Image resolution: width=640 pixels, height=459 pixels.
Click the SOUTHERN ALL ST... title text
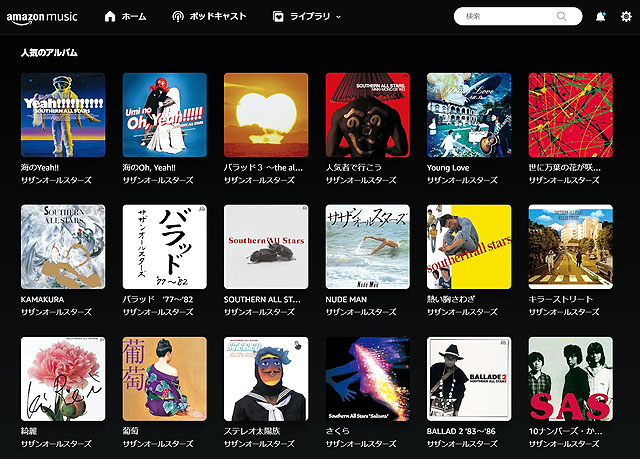pyautogui.click(x=262, y=299)
